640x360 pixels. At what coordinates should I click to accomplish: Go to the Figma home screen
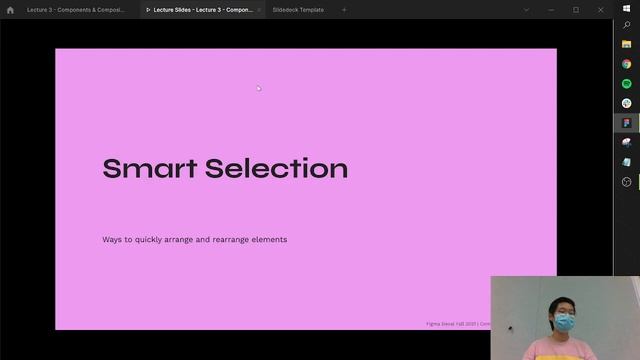pyautogui.click(x=10, y=10)
